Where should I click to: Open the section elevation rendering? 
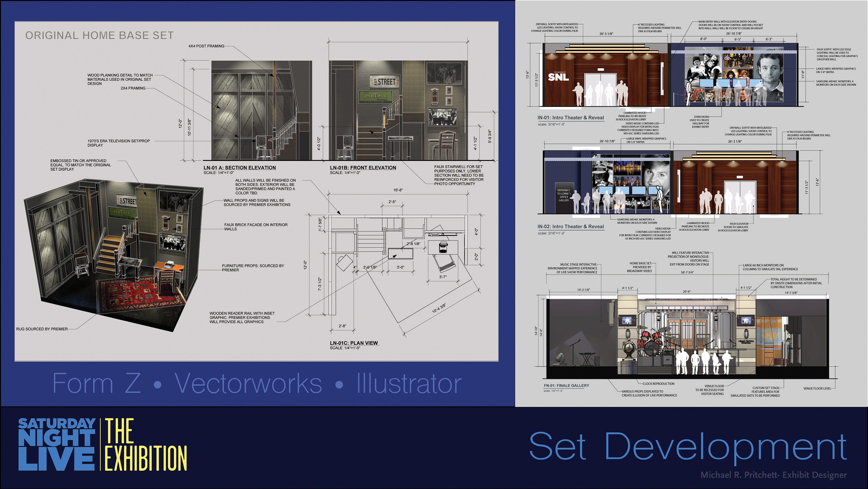pyautogui.click(x=262, y=110)
